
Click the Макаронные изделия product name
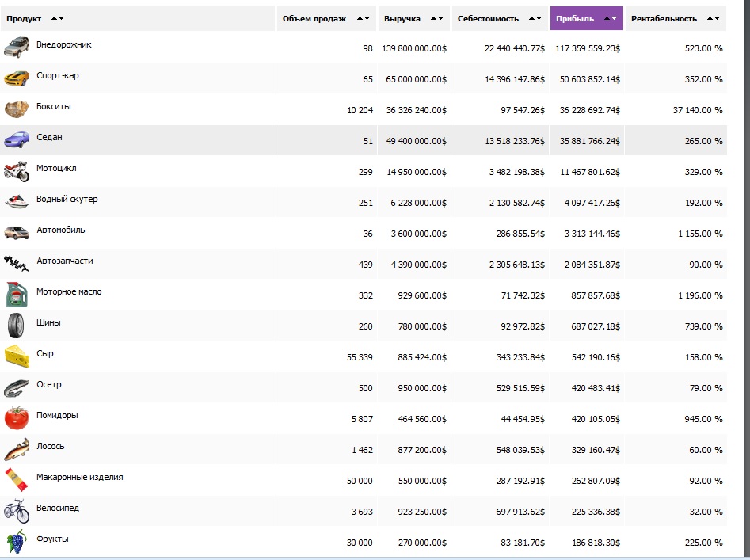(79, 478)
